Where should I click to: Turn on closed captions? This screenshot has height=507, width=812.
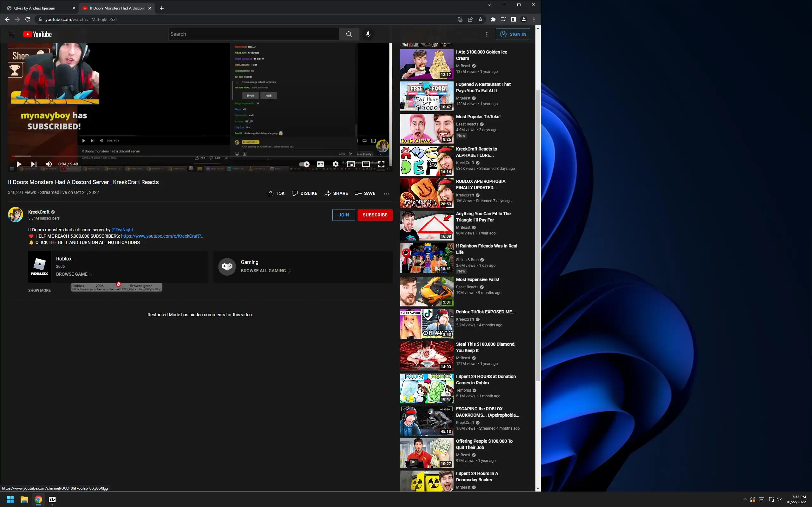(320, 164)
